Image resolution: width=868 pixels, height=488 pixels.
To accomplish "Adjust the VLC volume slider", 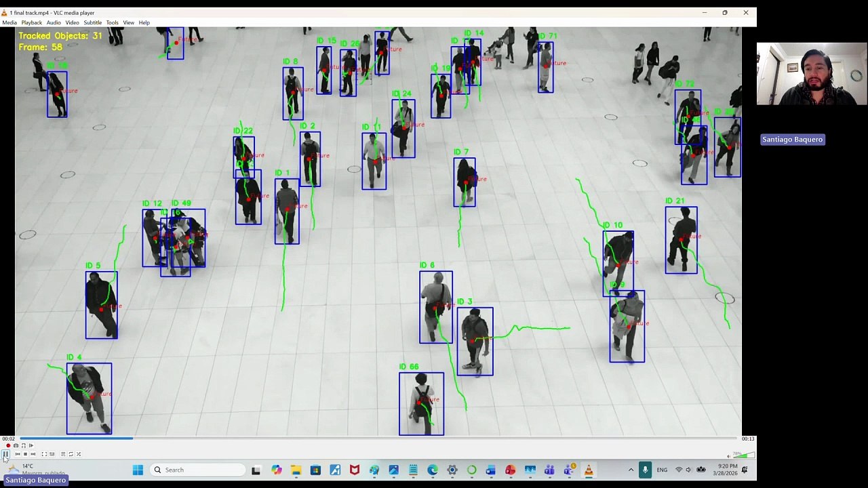I will pos(744,455).
